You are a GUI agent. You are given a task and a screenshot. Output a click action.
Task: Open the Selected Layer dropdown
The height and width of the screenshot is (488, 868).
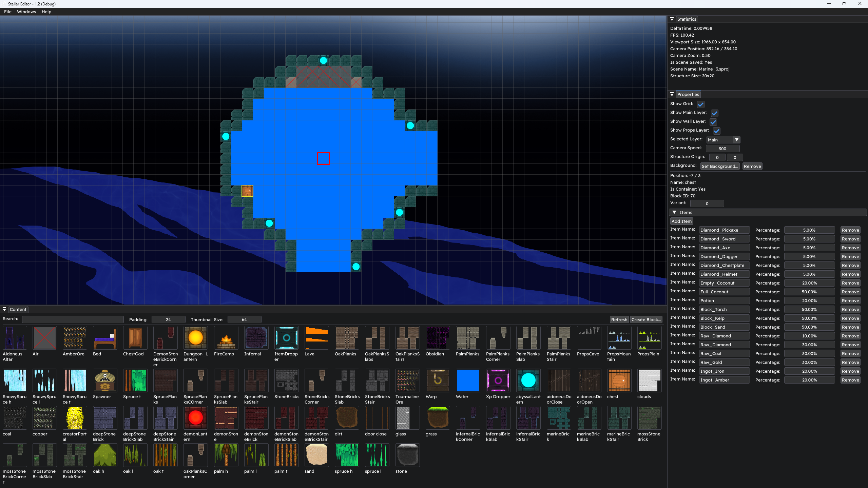coord(723,140)
